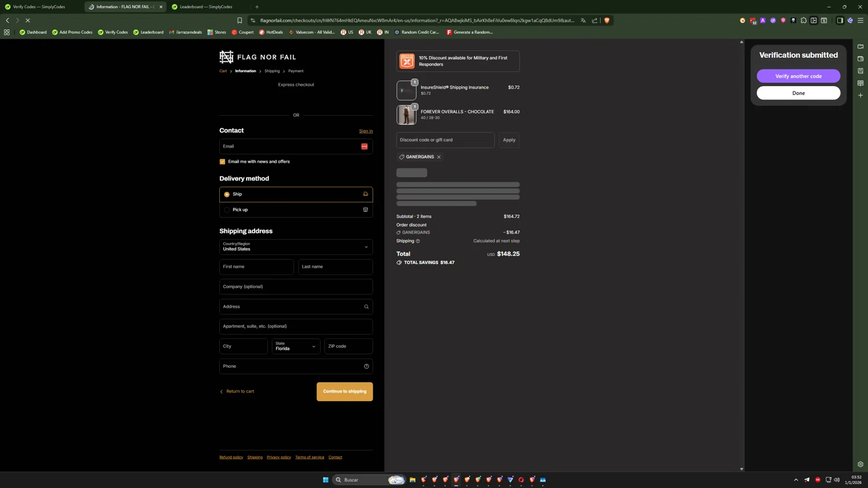Image resolution: width=868 pixels, height=488 pixels.
Task: Close the Information - FLAG NOR FAIL tab
Action: [x=161, y=7]
